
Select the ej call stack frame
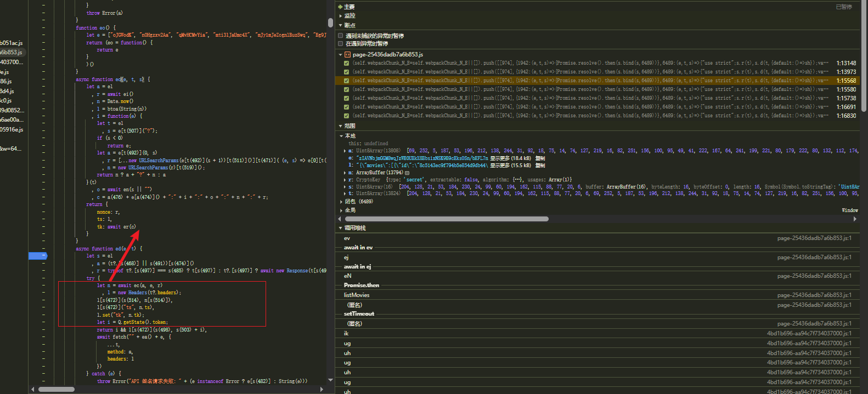tap(598, 257)
